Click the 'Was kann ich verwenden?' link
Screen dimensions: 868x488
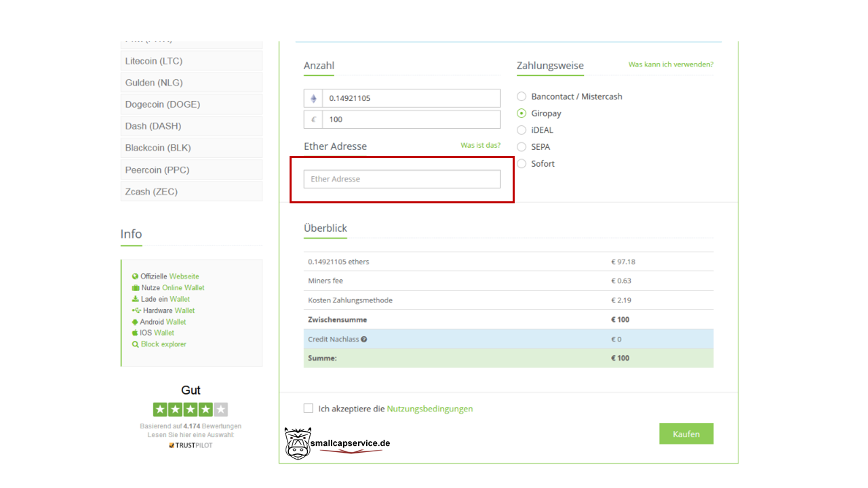671,64
